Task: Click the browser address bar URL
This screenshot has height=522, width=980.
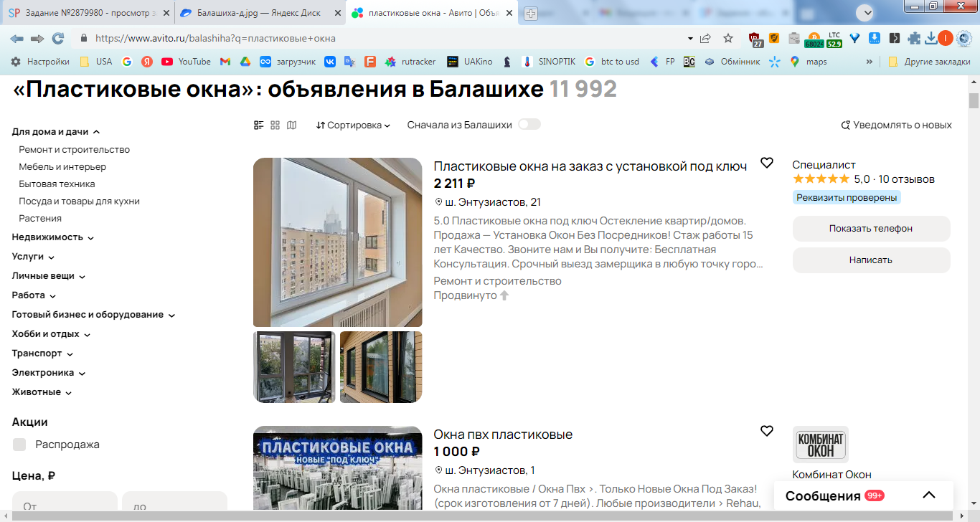Action: coord(215,39)
